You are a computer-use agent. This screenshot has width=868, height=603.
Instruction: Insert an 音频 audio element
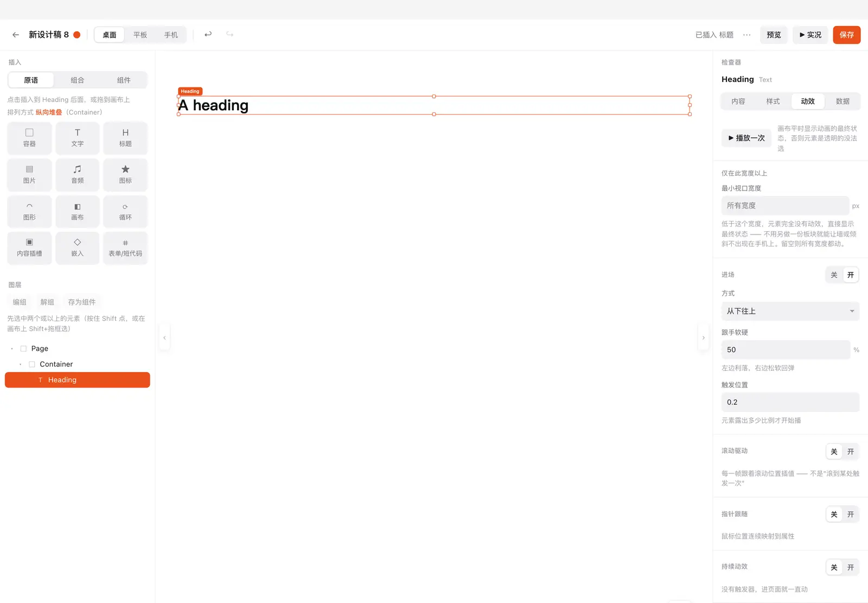(78, 175)
